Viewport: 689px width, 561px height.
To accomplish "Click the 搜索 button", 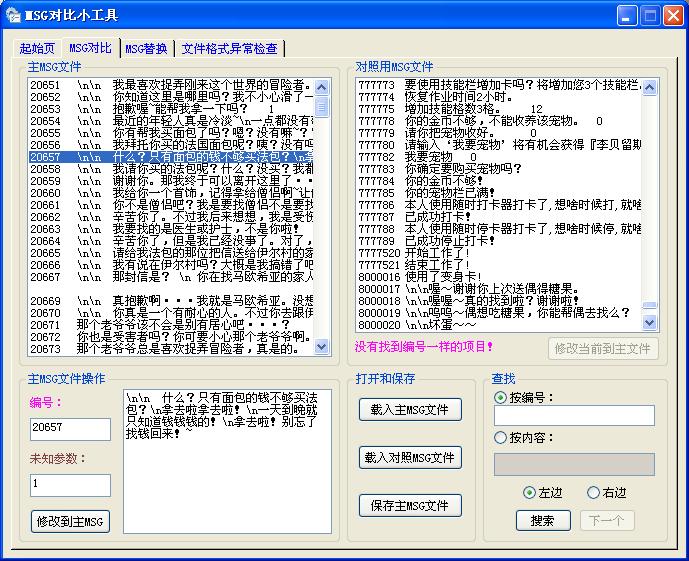I will pyautogui.click(x=543, y=520).
